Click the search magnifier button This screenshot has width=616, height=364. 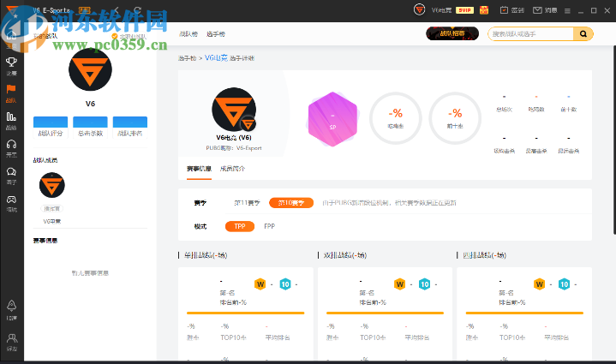click(x=583, y=33)
